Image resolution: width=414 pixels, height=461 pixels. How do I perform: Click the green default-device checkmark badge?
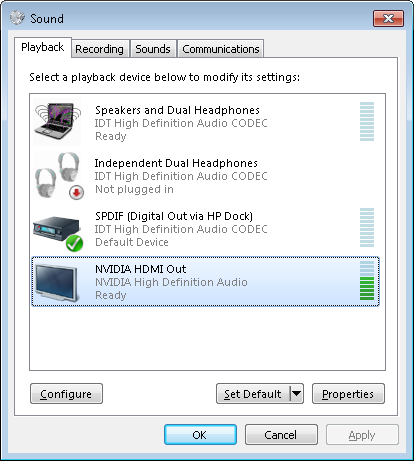pyautogui.click(x=74, y=243)
